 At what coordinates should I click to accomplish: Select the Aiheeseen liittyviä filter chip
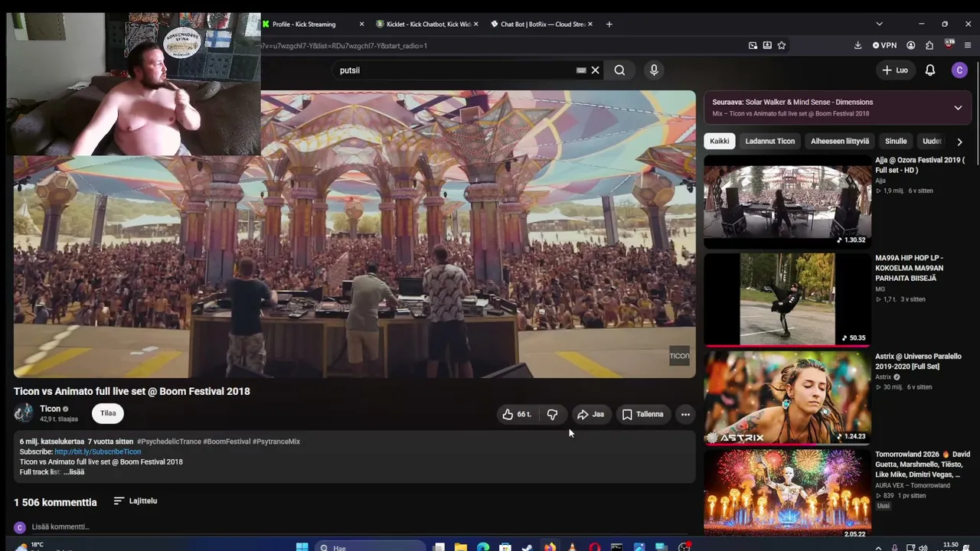[x=840, y=141]
